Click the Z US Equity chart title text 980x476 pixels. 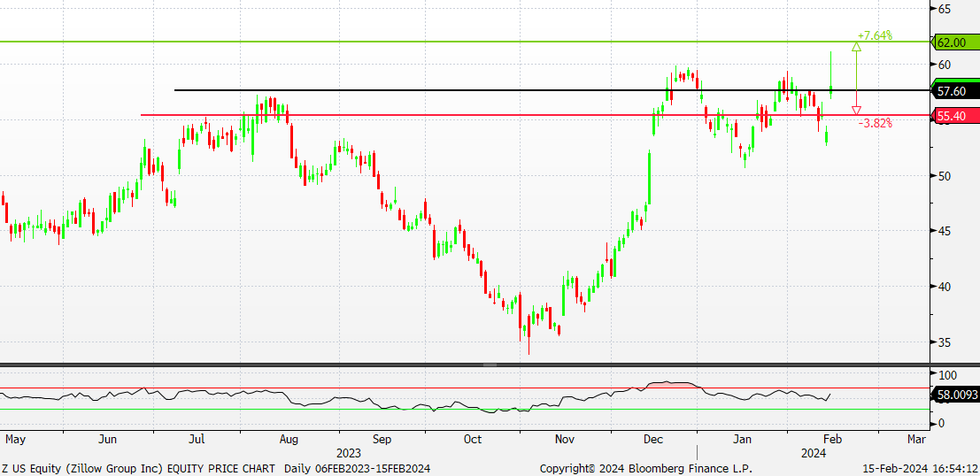138,469
